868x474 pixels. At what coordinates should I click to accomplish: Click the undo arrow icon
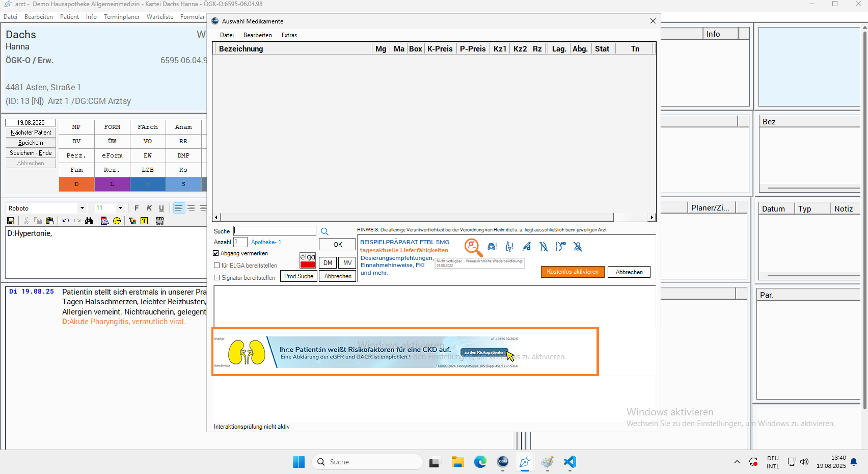(x=66, y=221)
